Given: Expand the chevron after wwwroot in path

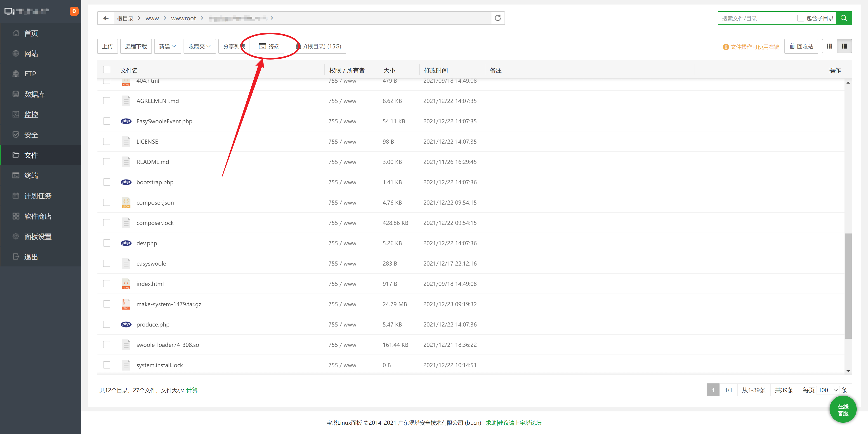Looking at the screenshot, I should pos(202,18).
